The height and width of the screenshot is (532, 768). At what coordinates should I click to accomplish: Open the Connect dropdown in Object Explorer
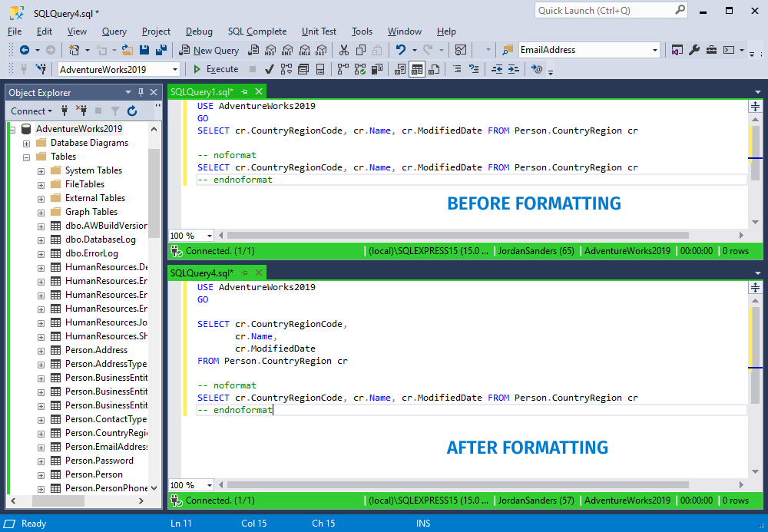(31, 111)
